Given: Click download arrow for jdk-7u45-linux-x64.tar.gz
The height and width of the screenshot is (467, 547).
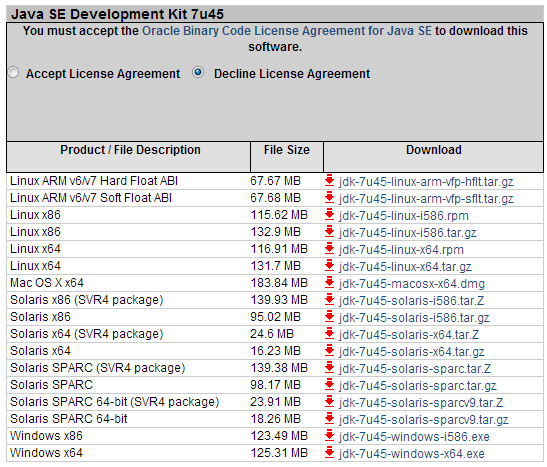Looking at the screenshot, I should 329,266.
